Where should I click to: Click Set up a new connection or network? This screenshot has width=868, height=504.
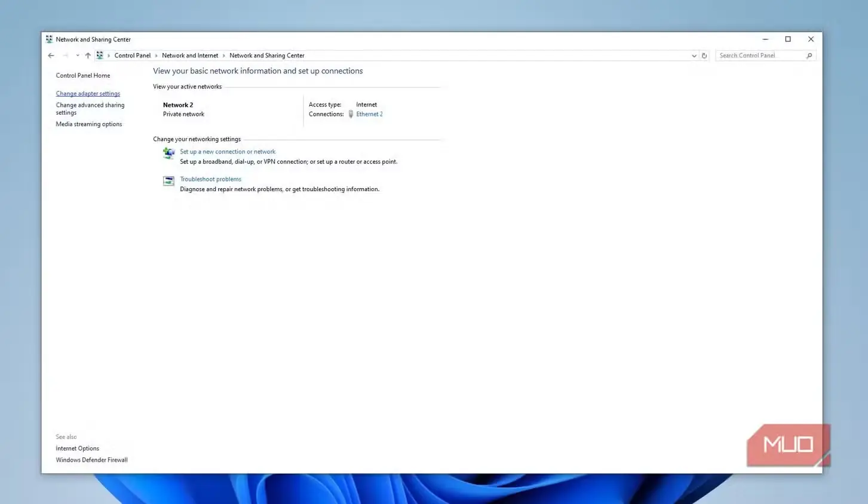tap(228, 152)
